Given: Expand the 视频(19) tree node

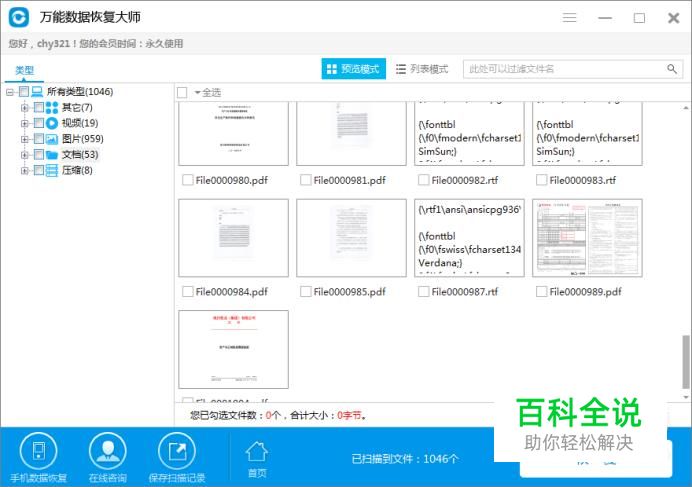Looking at the screenshot, I should 25,123.
